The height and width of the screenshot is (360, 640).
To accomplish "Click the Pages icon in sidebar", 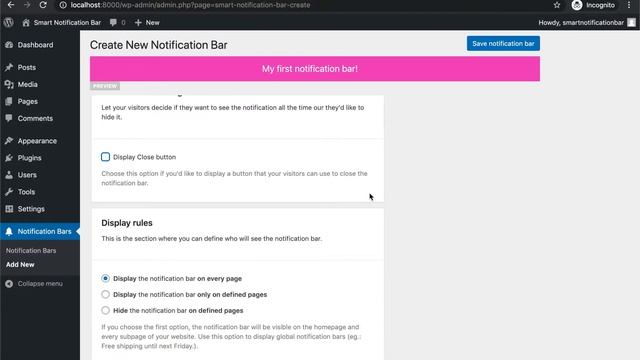I will 9,101.
